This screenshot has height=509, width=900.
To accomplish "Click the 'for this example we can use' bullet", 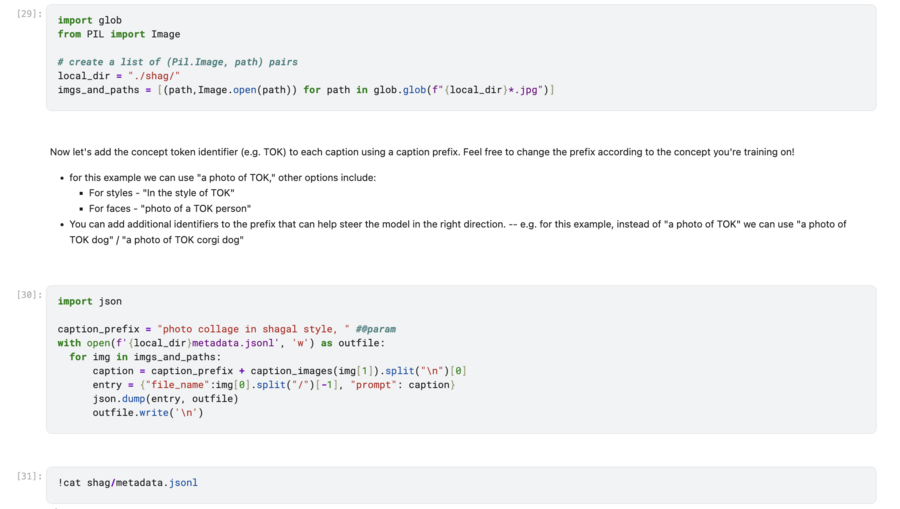I will point(222,177).
